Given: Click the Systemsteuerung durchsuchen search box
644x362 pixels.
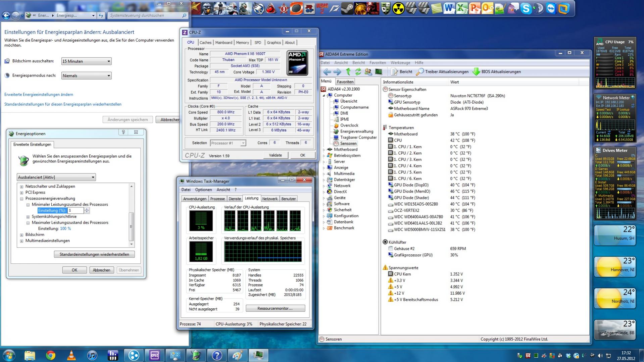Looking at the screenshot, I should point(148,15).
